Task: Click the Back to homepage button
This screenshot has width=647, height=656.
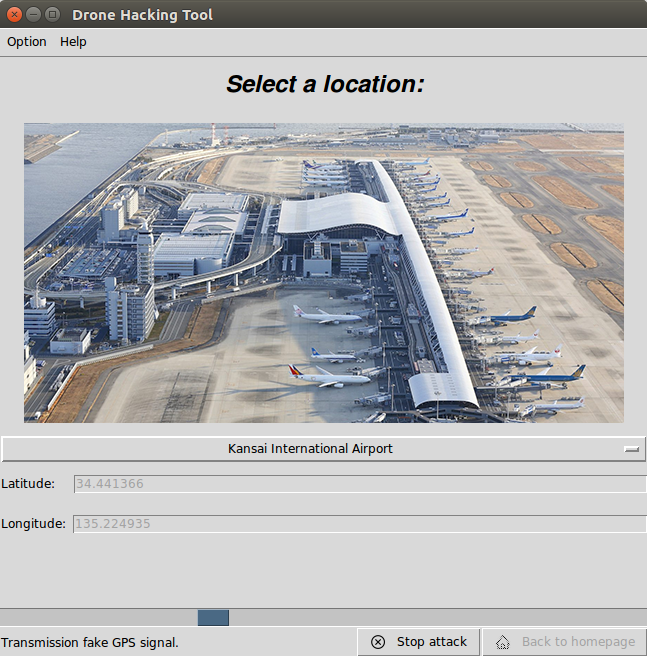Action: 565,642
